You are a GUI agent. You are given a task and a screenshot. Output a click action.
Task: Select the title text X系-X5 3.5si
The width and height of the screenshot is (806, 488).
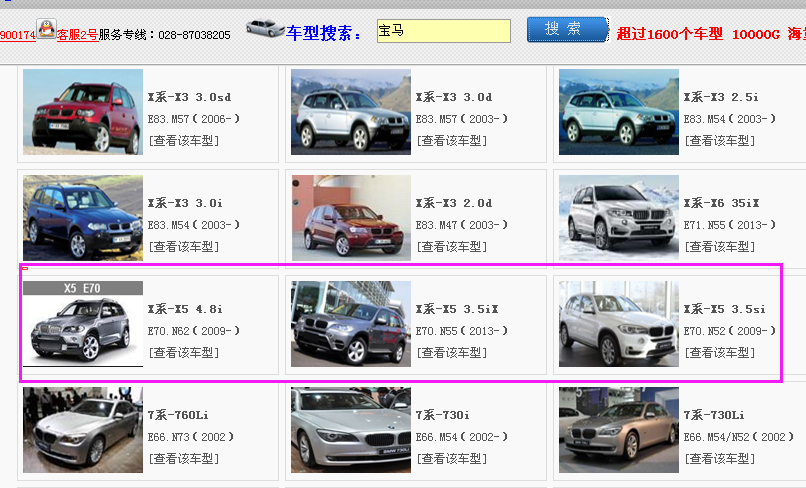[x=725, y=309]
